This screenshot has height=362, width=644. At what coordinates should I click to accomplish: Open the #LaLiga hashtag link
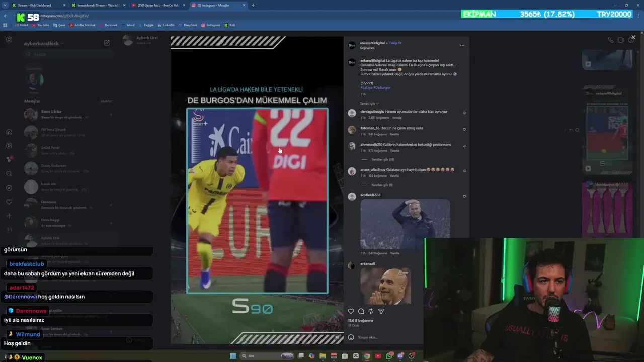point(366,88)
